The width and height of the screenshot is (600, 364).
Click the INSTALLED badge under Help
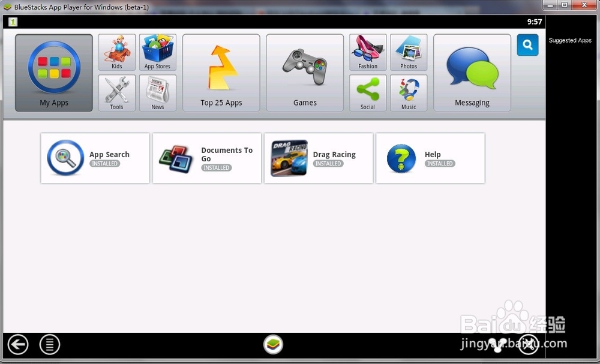pos(440,164)
